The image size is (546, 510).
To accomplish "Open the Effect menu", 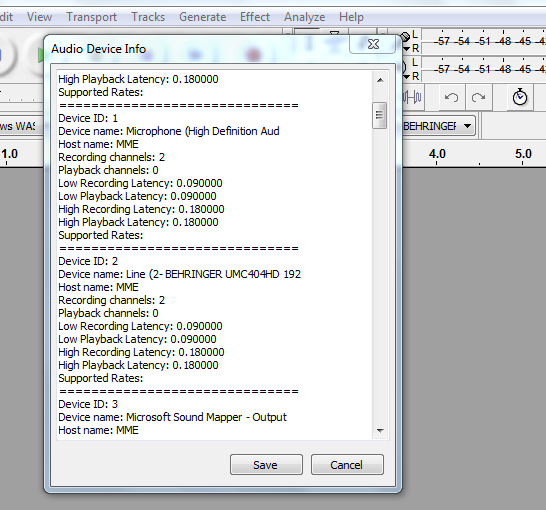I will click(255, 17).
